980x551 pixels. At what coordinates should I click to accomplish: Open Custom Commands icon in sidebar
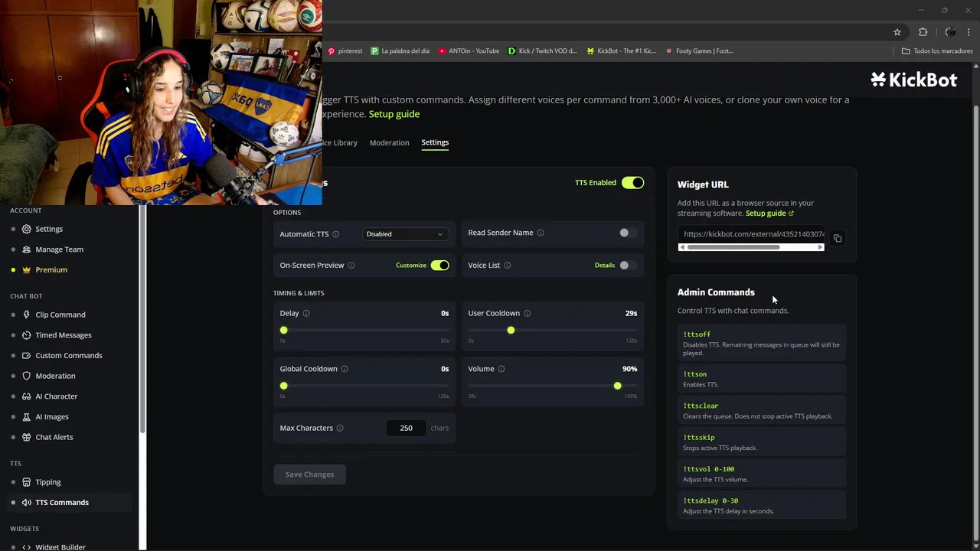[27, 355]
